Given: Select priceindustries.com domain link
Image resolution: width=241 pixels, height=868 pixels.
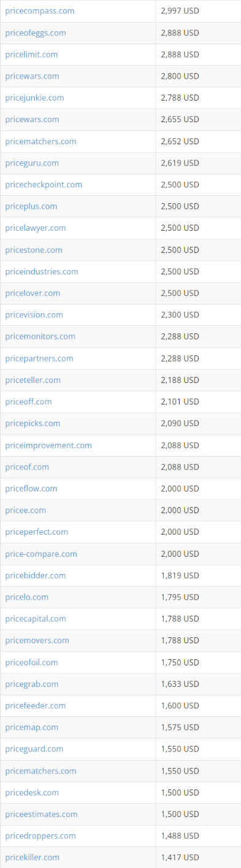Looking at the screenshot, I should [42, 271].
